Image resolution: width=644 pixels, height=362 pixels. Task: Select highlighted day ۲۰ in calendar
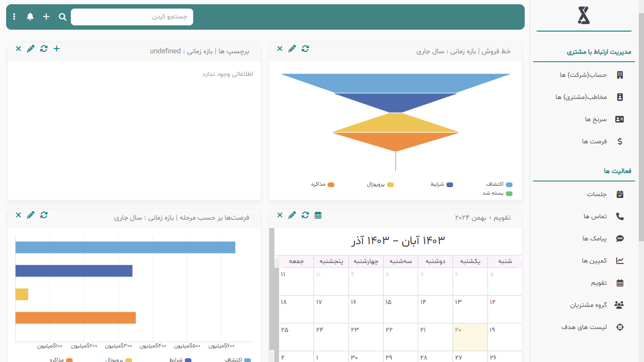470,337
